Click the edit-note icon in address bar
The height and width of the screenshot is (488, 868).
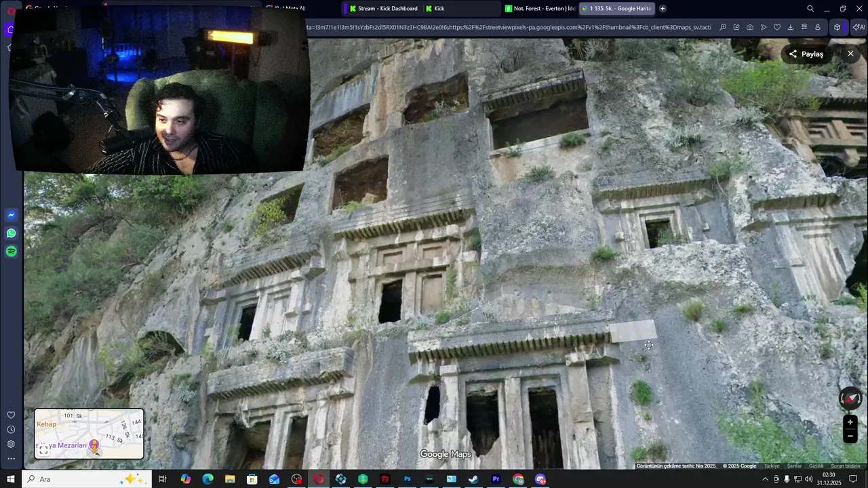pyautogui.click(x=736, y=27)
